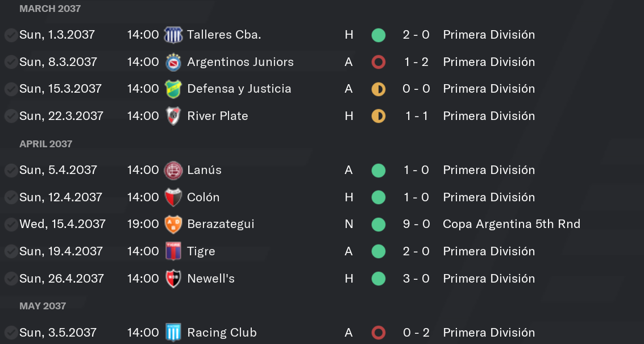The width and height of the screenshot is (644, 344).
Task: Open Copa Argentina 5th Rnd competition
Action: pyautogui.click(x=512, y=224)
